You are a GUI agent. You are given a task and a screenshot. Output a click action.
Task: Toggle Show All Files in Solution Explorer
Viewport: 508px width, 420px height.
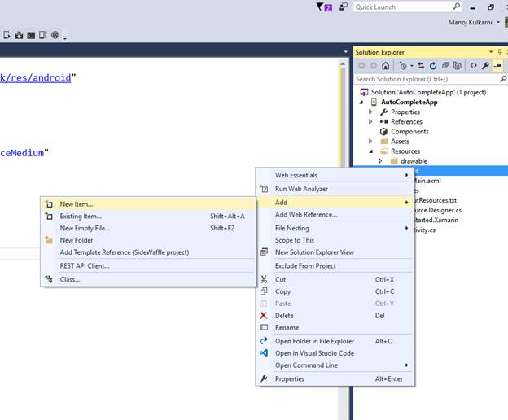pos(458,66)
